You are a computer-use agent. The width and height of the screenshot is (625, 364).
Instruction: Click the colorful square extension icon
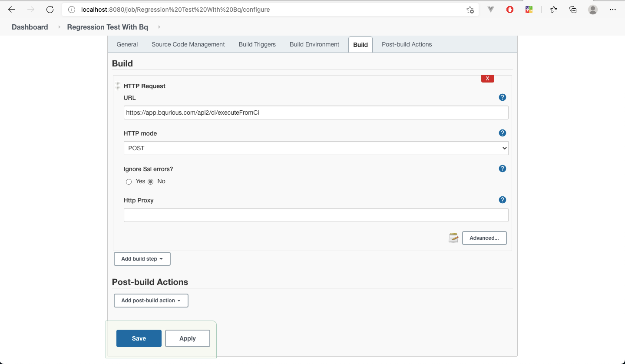529,10
